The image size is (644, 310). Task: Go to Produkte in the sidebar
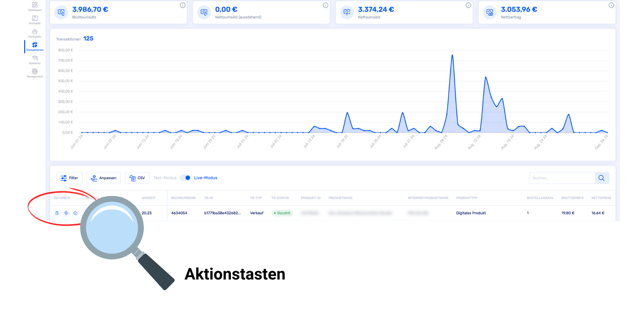coord(35,20)
